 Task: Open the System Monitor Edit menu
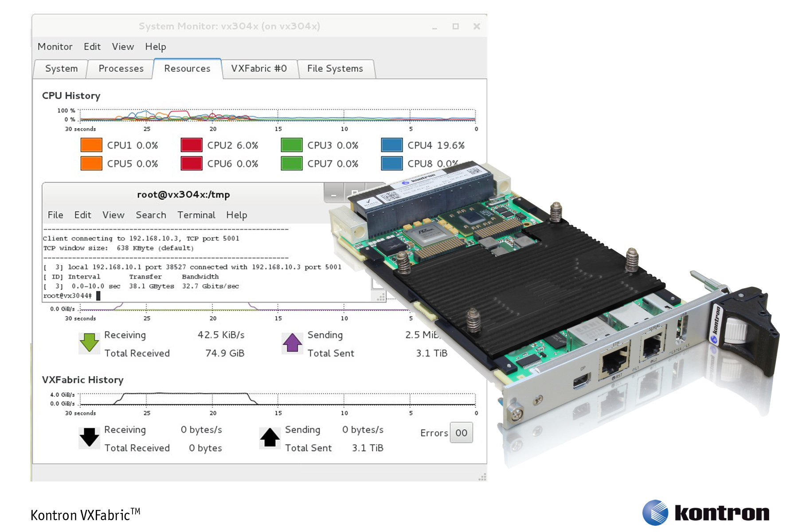92,47
